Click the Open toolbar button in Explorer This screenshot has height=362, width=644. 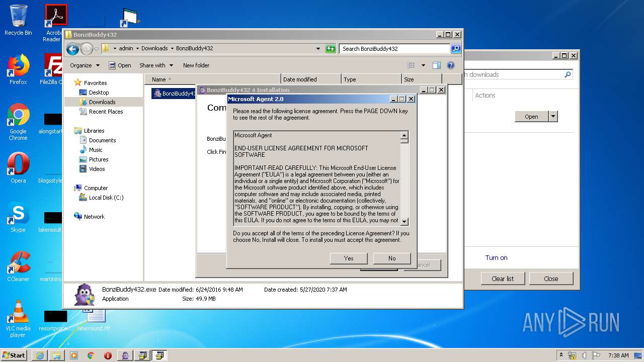(x=120, y=65)
